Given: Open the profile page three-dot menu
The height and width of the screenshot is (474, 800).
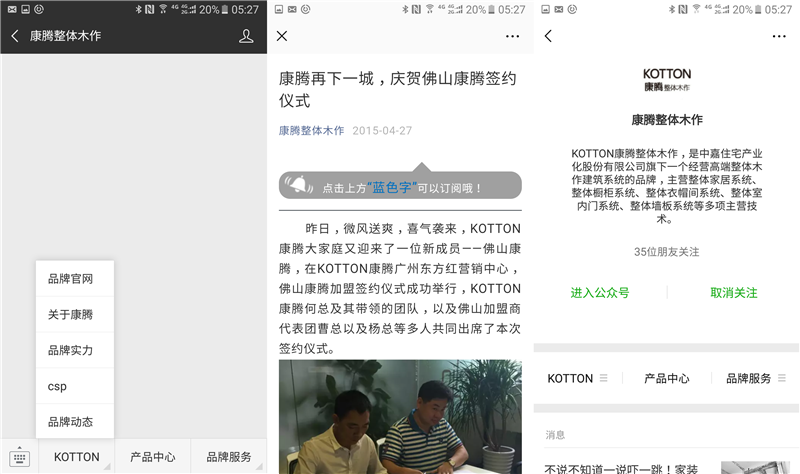Looking at the screenshot, I should (x=779, y=36).
